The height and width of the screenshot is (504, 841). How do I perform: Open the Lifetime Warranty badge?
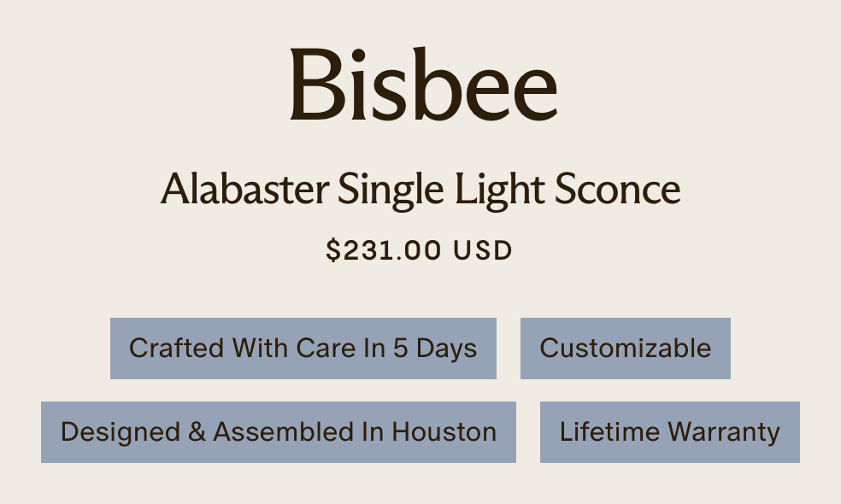point(669,432)
